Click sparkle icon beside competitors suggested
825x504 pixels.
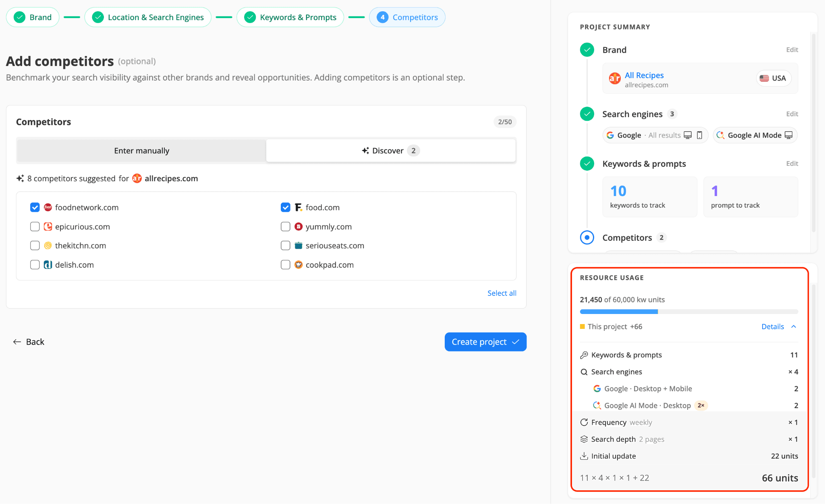pos(20,178)
